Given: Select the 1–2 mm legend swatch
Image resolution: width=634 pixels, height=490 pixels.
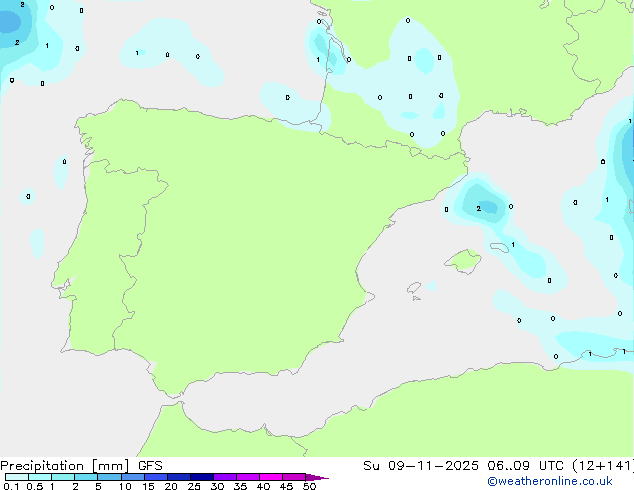Looking at the screenshot, I should pyautogui.click(x=63, y=477).
